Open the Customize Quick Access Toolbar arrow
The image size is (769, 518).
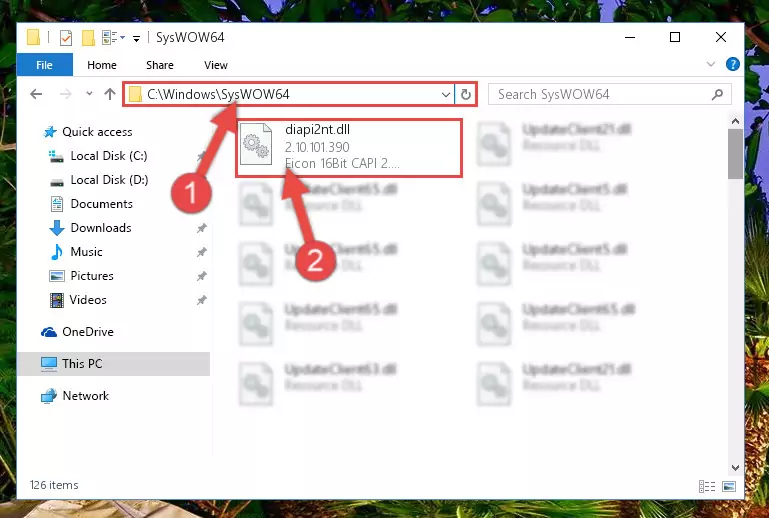pos(136,38)
